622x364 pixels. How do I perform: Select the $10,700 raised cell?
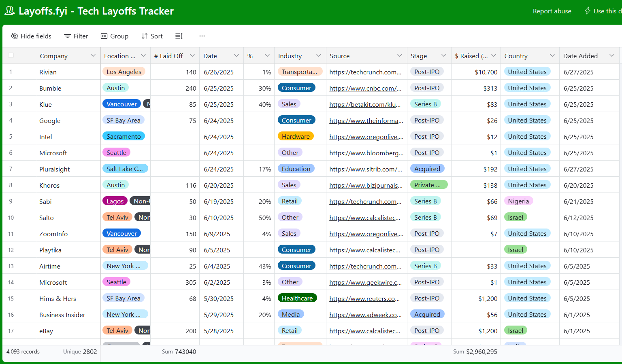click(x=476, y=72)
